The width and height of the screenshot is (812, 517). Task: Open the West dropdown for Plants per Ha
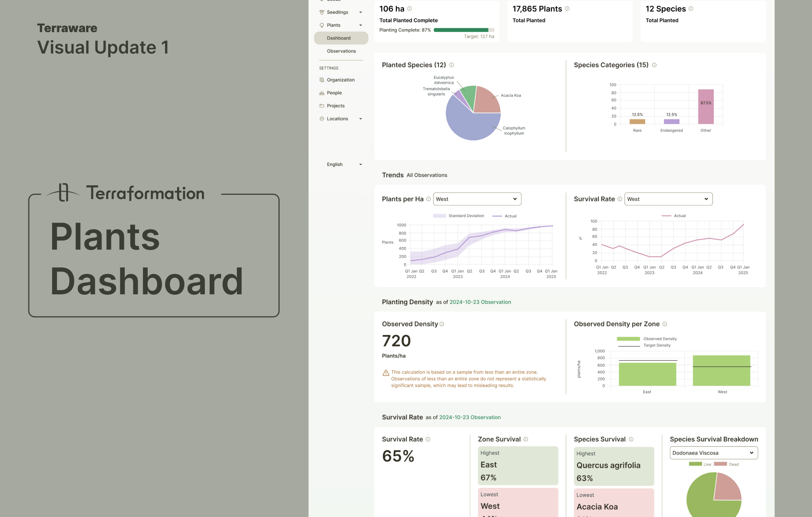[x=477, y=199]
